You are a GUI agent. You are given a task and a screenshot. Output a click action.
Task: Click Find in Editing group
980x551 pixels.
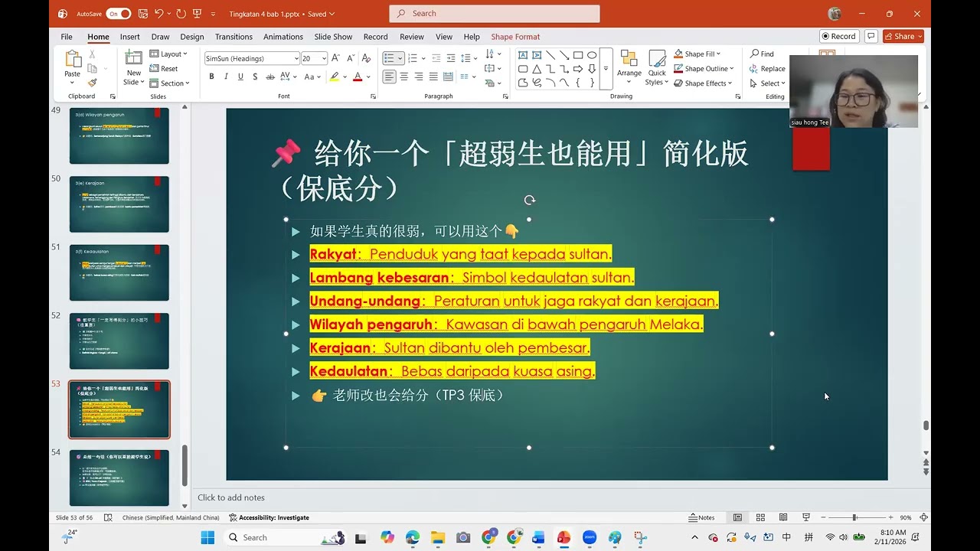762,54
